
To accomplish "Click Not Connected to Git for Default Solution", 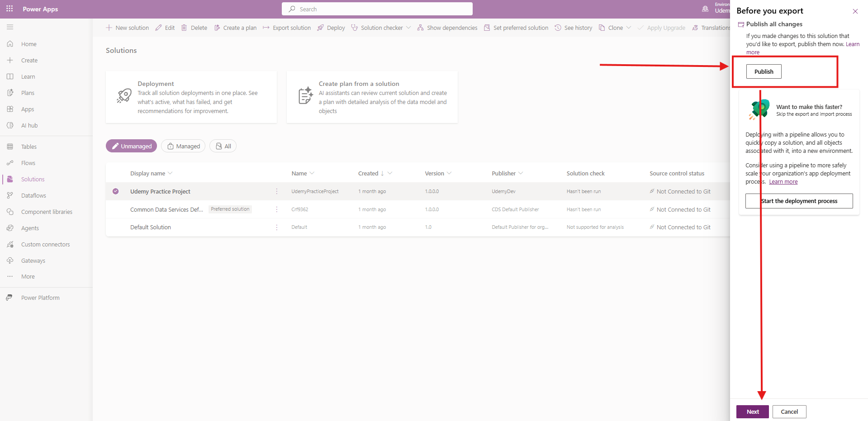I will point(683,227).
